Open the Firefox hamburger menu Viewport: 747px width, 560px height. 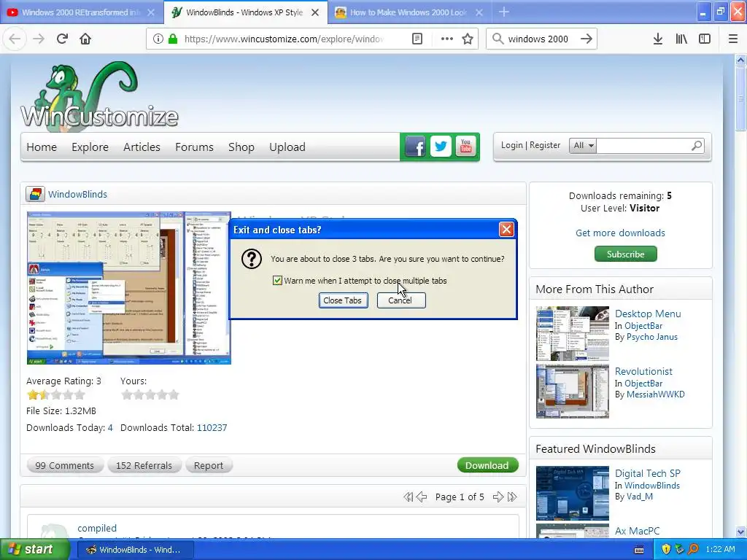[733, 39]
